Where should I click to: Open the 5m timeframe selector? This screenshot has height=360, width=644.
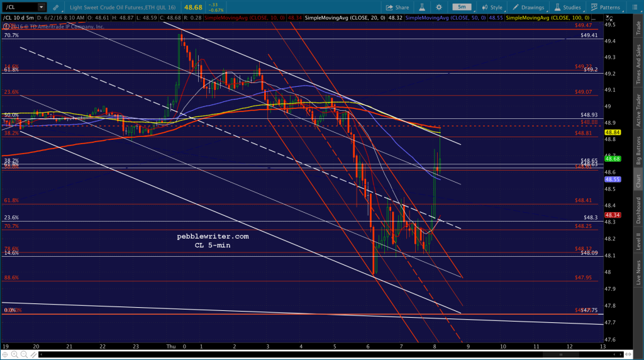point(462,7)
